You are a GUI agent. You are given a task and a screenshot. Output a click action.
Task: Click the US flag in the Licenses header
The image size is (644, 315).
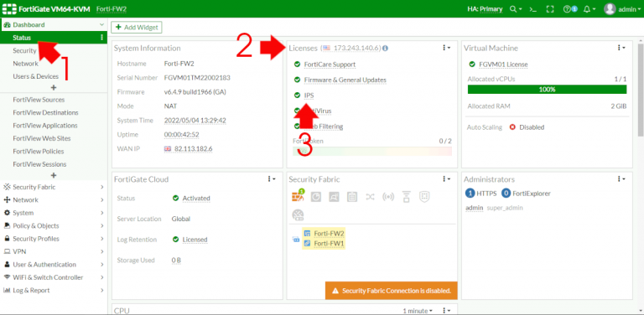coord(326,48)
